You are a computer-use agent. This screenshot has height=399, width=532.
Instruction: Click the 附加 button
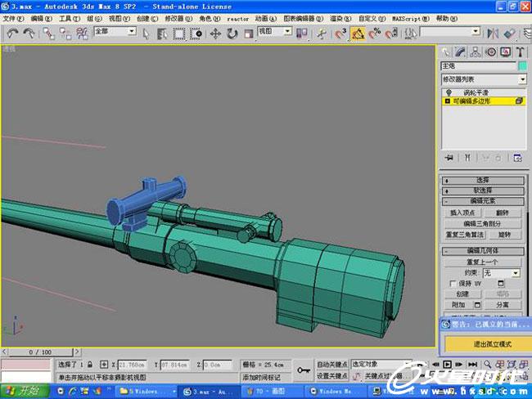[458, 305]
